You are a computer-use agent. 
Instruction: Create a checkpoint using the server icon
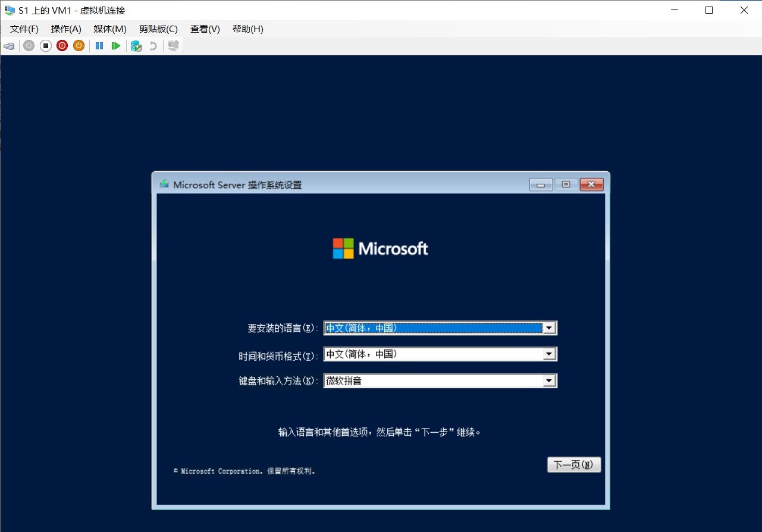click(x=136, y=46)
